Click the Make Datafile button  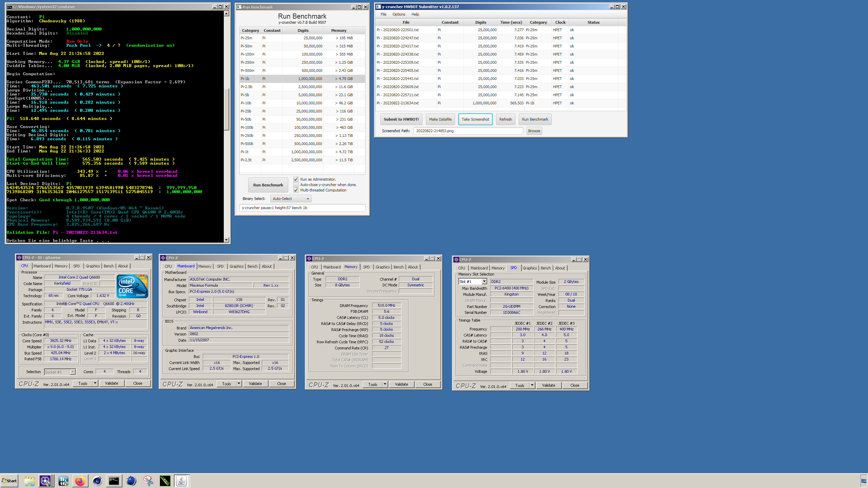point(440,119)
